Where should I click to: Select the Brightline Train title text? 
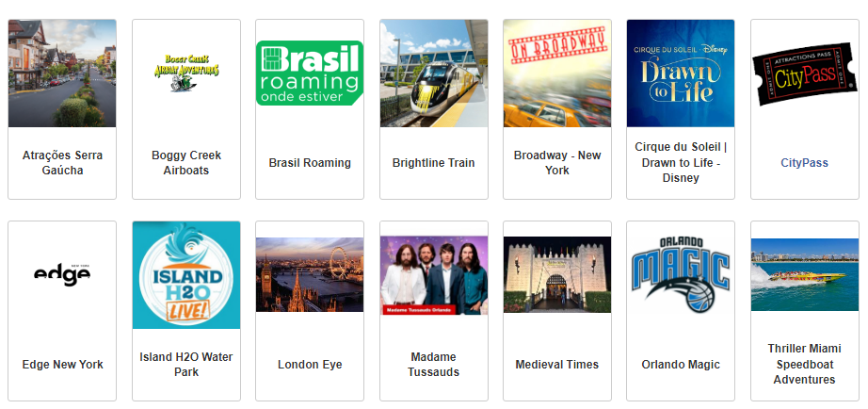(x=433, y=163)
